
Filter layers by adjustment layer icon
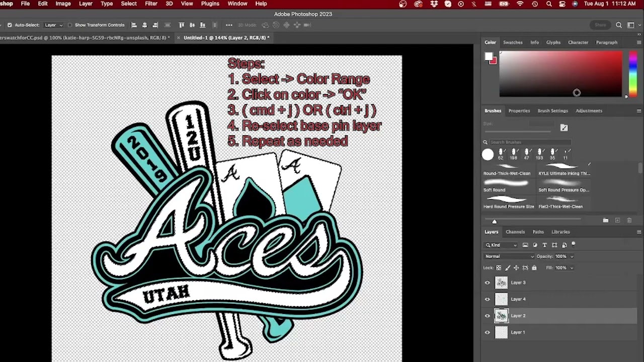[x=535, y=245]
